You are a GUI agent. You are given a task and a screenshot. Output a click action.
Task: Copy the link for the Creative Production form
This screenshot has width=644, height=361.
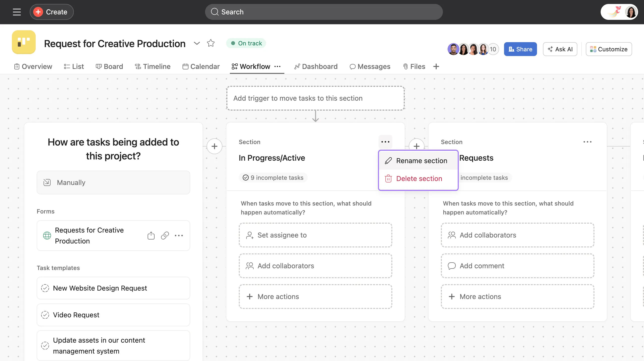pos(165,235)
